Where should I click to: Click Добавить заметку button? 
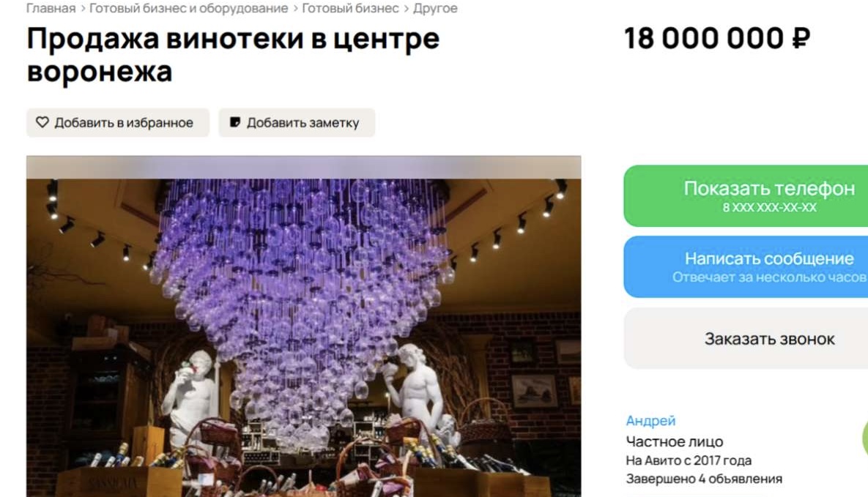(x=297, y=123)
